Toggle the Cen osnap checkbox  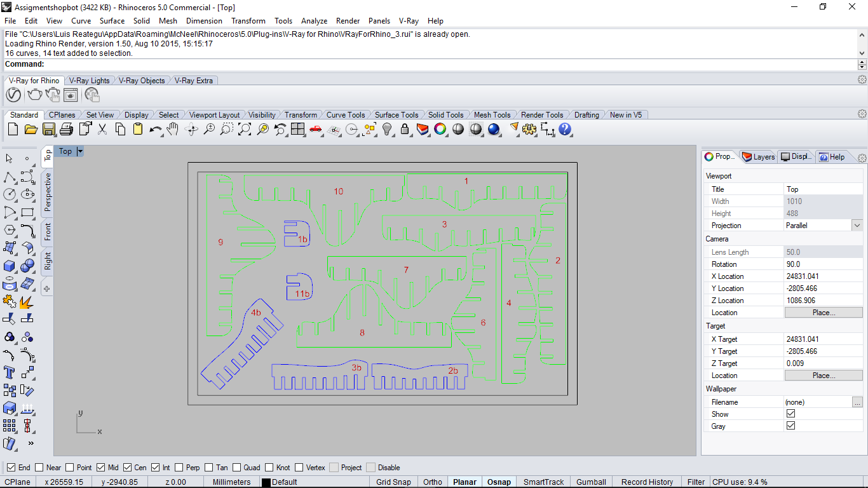pos(128,468)
